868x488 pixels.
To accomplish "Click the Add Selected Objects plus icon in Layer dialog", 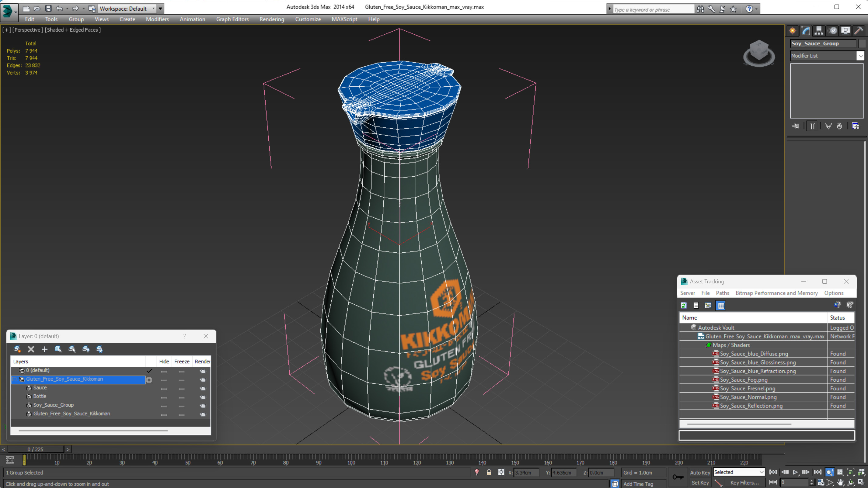I will pyautogui.click(x=44, y=349).
